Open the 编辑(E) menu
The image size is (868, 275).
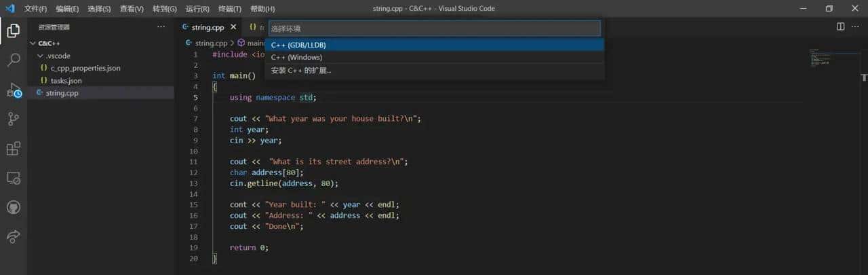pyautogui.click(x=67, y=9)
